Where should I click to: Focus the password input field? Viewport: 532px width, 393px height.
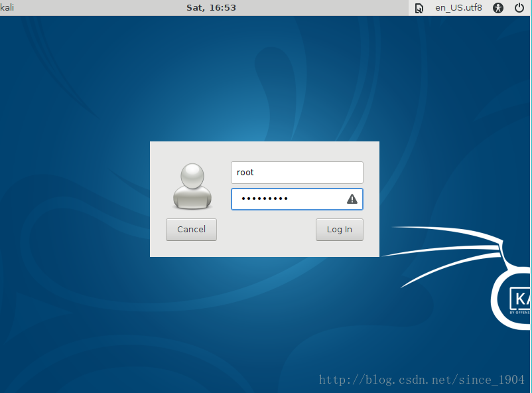[297, 199]
